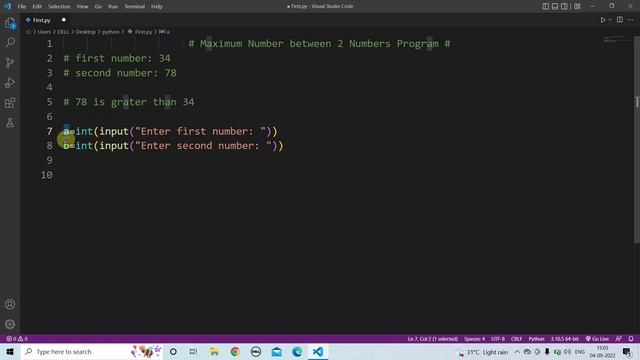Open the run button dropdown arrow
640x360 pixels.
(x=610, y=20)
